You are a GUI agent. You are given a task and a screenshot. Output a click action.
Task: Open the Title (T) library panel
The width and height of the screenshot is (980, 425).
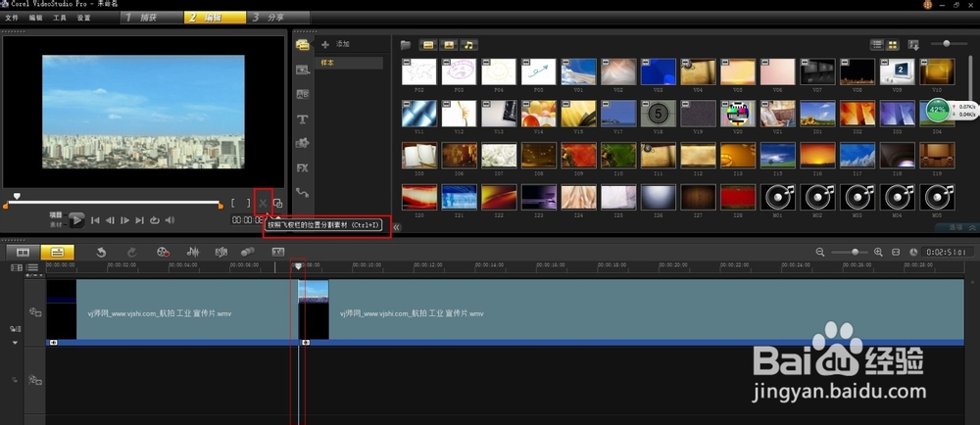click(303, 119)
